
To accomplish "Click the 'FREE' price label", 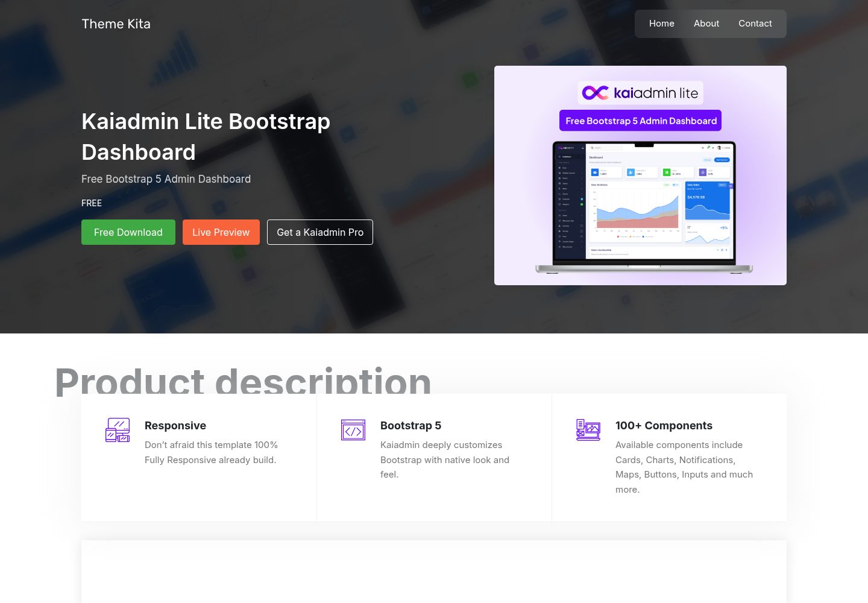I will point(92,203).
